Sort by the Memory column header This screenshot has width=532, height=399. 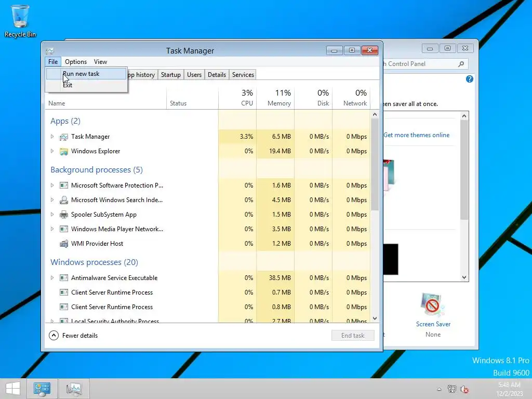click(275, 98)
